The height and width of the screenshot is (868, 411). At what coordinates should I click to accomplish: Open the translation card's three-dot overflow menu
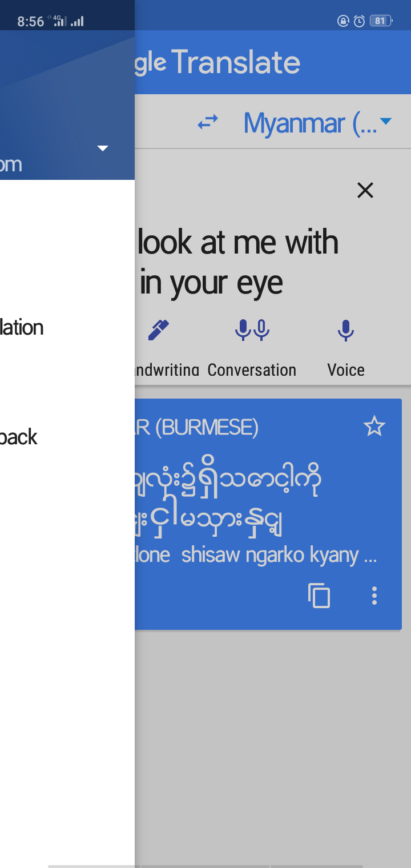pyautogui.click(x=374, y=596)
